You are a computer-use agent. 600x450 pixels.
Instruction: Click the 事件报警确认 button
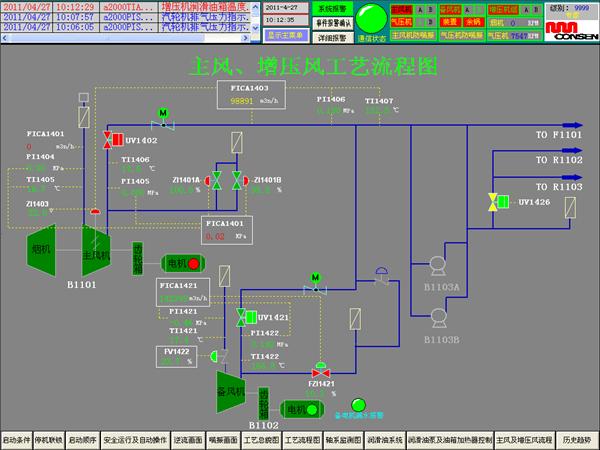point(333,23)
